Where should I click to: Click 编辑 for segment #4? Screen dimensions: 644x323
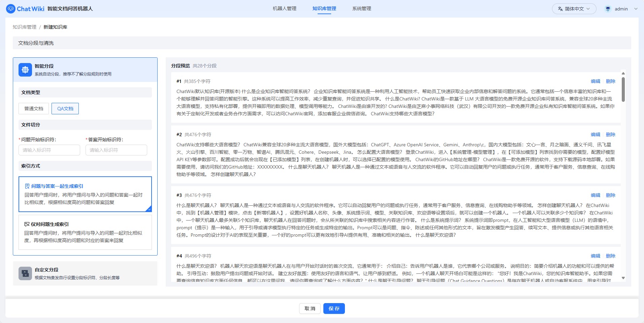click(595, 256)
